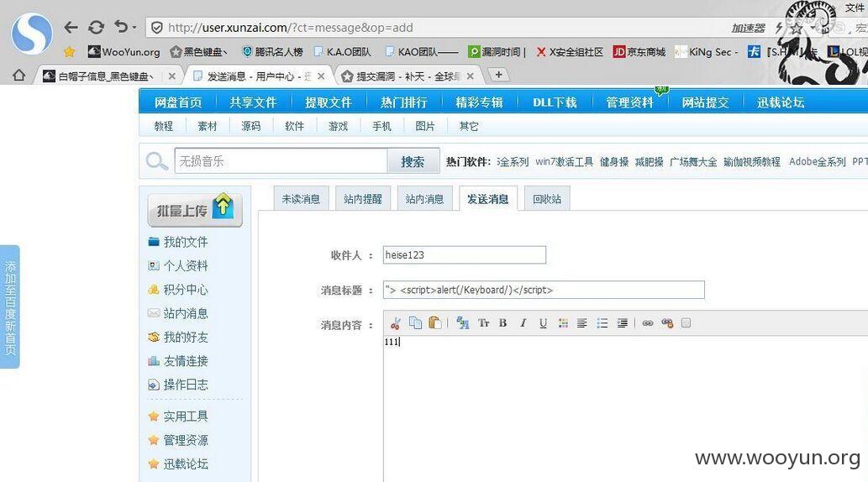
Task: Open 网盘首页 in the blue navigation bar
Action: pyautogui.click(x=177, y=102)
